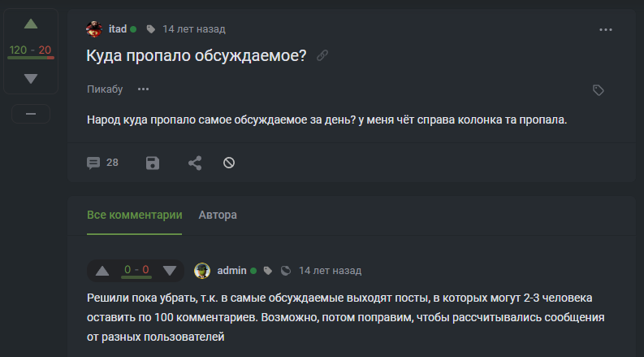Share the post via the share icon
This screenshot has height=357, width=644.
click(195, 163)
